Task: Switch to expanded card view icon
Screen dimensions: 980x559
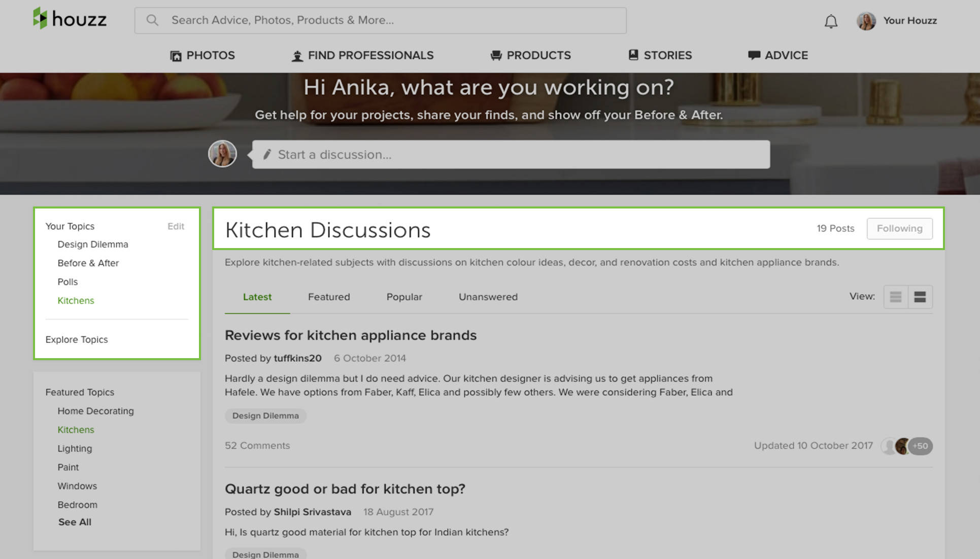Action: 920,297
